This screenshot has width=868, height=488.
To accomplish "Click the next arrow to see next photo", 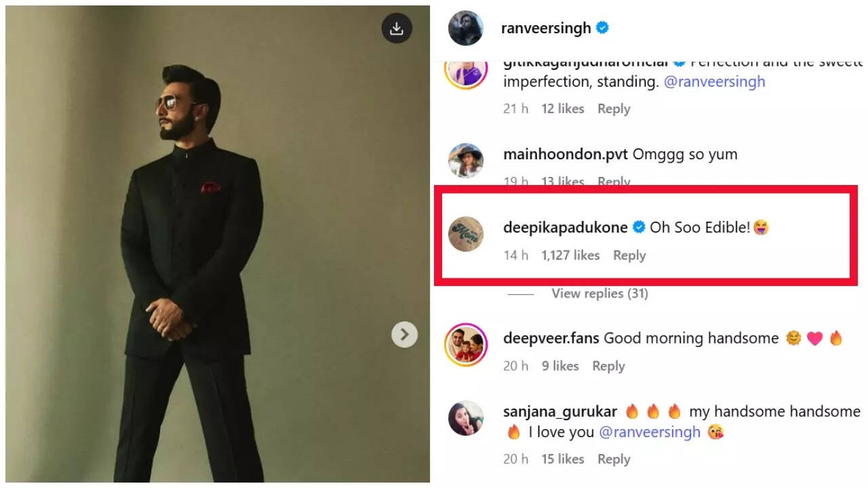I will 405,334.
